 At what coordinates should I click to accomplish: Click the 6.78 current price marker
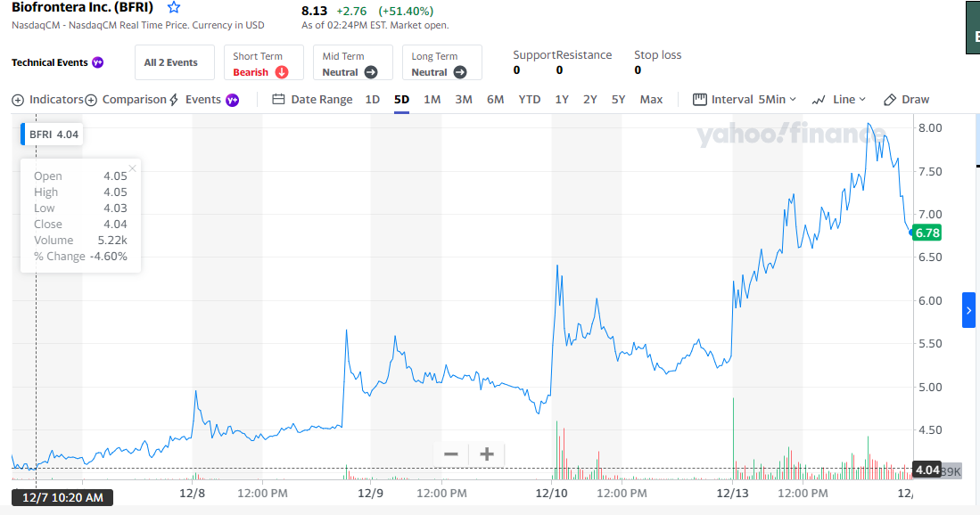click(926, 233)
